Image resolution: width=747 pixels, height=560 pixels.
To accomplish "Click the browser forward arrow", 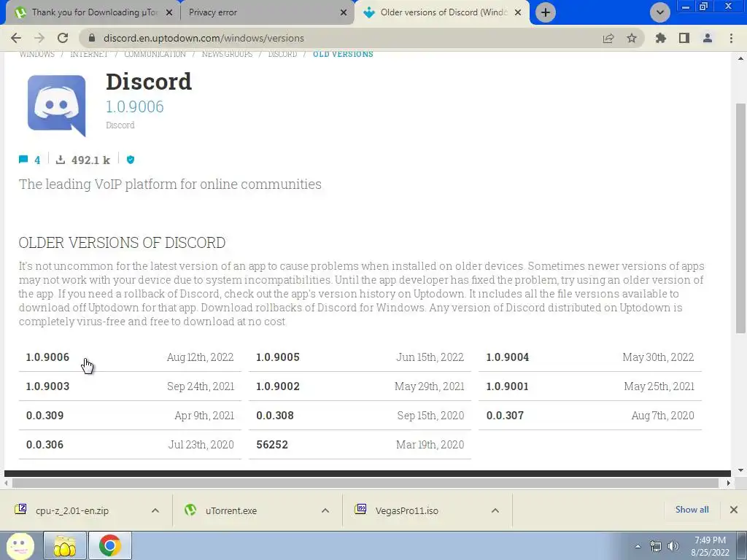I will coord(39,38).
